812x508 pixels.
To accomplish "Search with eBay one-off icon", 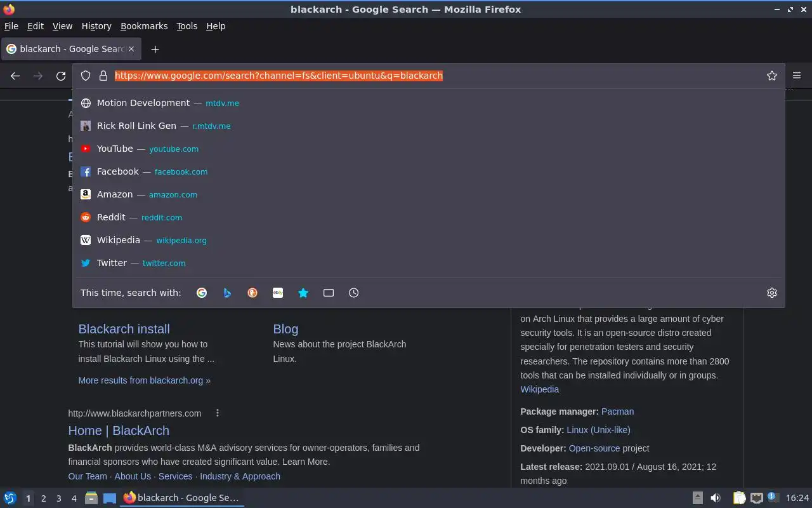I will pos(278,293).
